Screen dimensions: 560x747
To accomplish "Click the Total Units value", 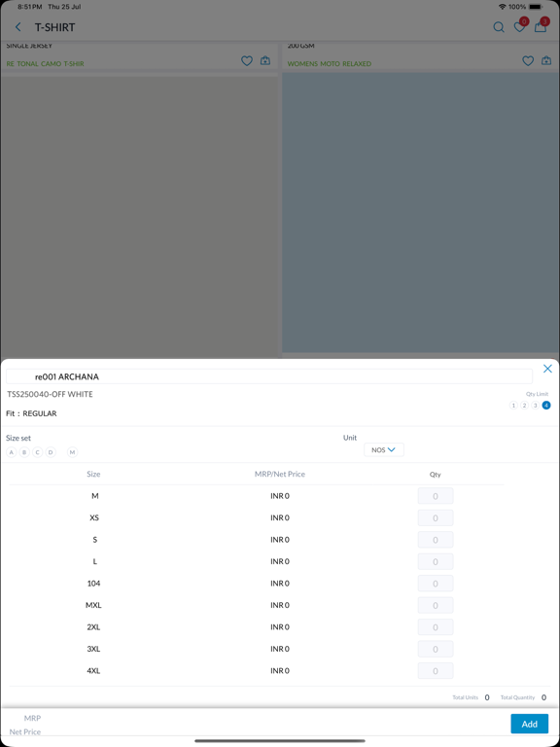I will pos(487,697).
